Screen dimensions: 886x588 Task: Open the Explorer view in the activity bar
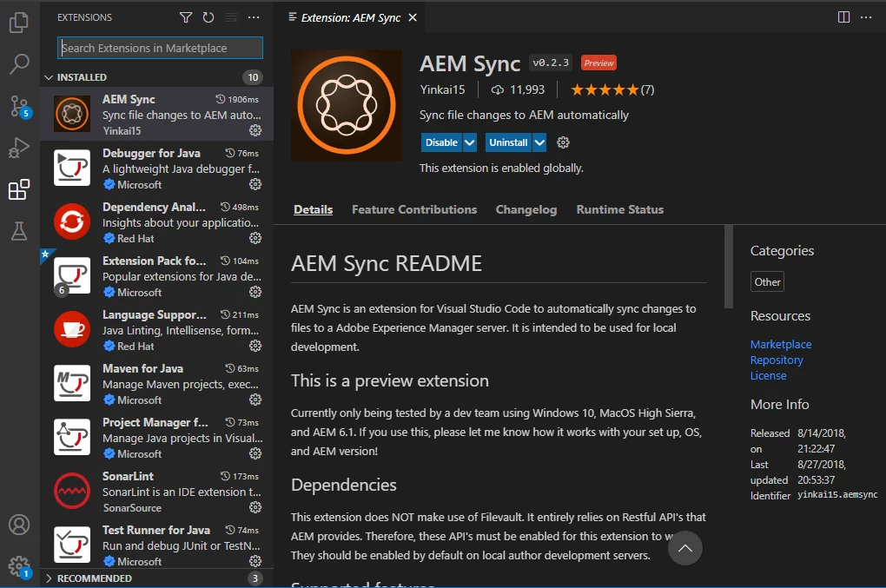click(x=18, y=22)
